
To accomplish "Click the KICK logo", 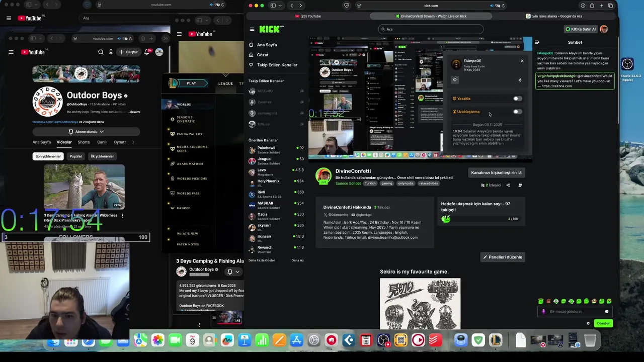I will (x=271, y=29).
